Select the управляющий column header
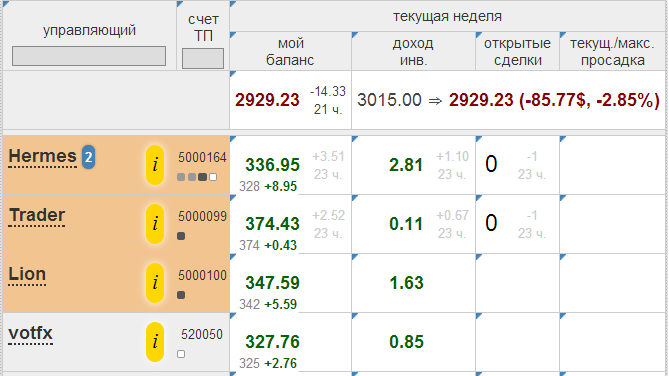The image size is (669, 376). [x=89, y=30]
